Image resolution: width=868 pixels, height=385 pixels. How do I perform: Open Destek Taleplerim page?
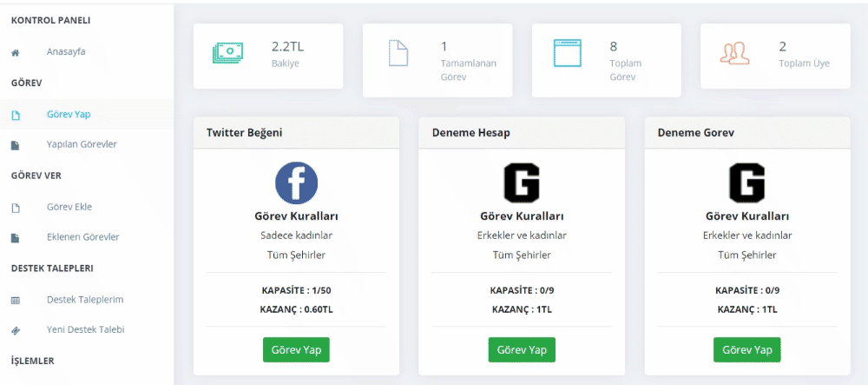coord(85,300)
